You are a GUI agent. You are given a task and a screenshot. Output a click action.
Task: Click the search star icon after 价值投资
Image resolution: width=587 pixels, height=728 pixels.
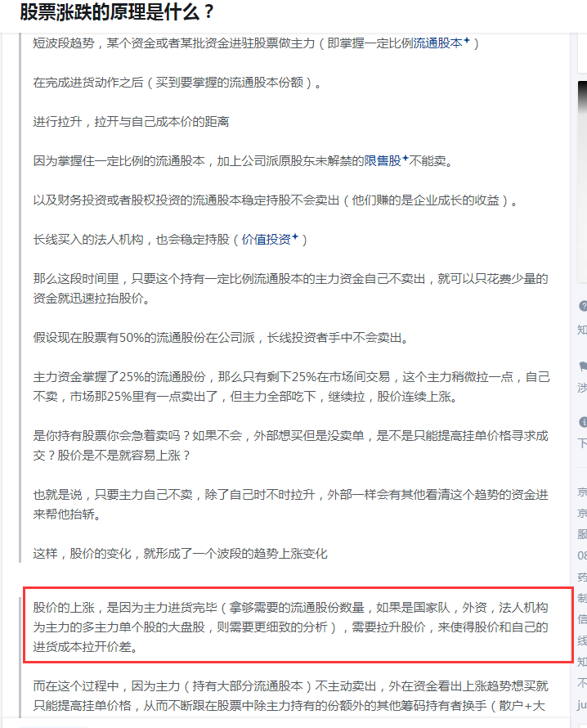pos(295,237)
